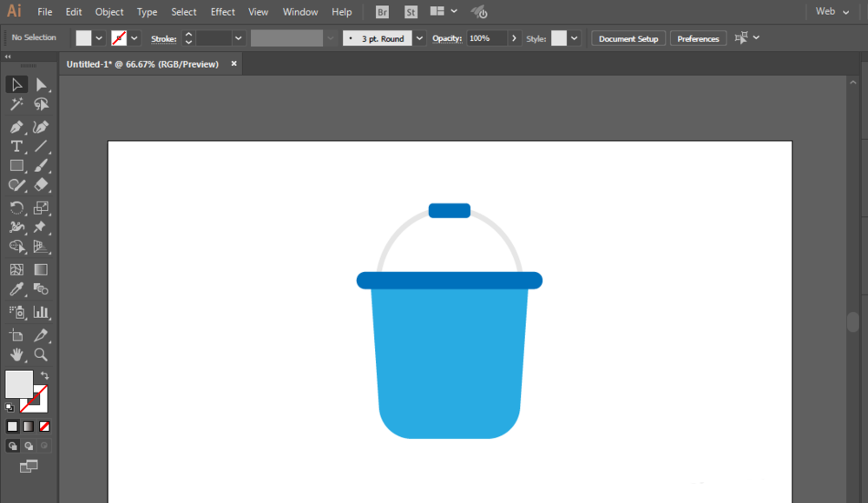Screen dimensions: 868x503
Task: Open the Object menu
Action: pos(109,12)
